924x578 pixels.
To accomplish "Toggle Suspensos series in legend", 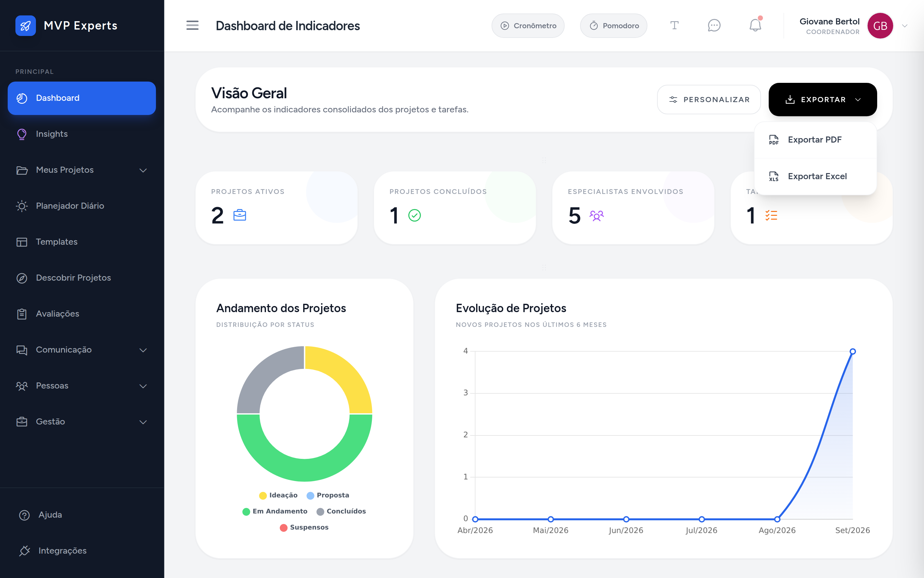I will click(304, 527).
